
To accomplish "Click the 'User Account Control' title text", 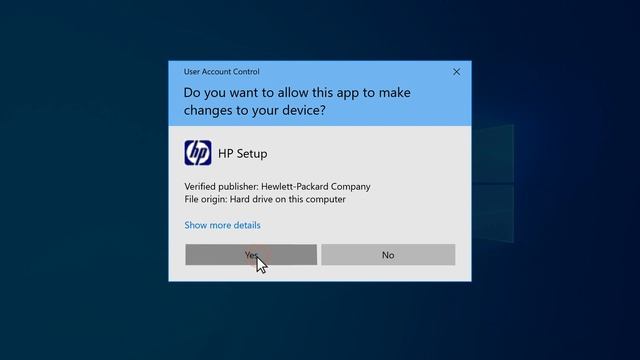I will point(222,71).
